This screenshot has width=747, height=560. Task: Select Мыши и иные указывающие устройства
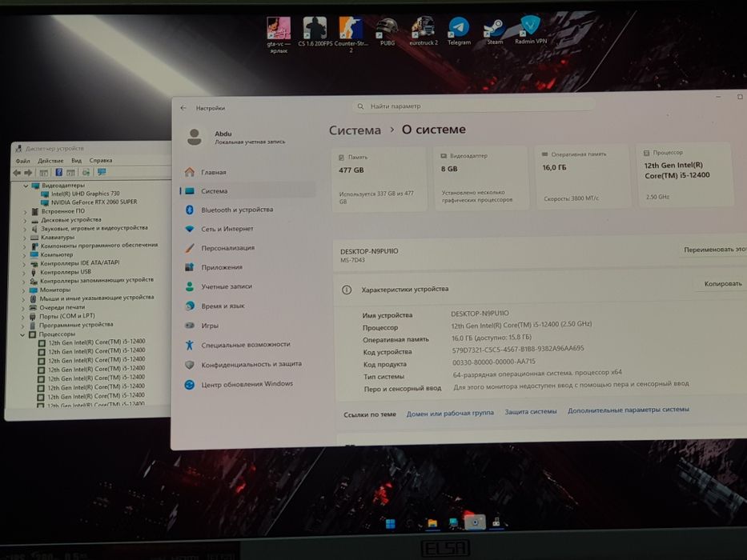96,298
